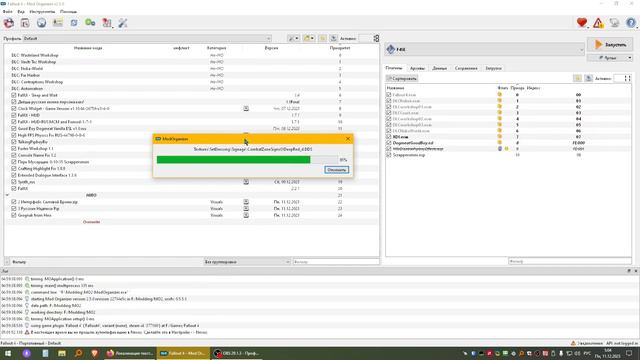Image resolution: width=640 pixels, height=360 pixels.
Task: Click restore backup icon above mod list
Action: 322,38
